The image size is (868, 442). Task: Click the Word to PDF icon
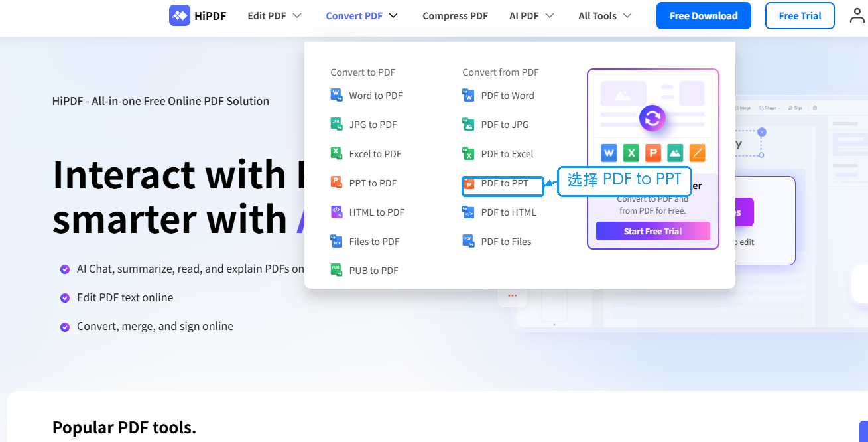tap(337, 95)
